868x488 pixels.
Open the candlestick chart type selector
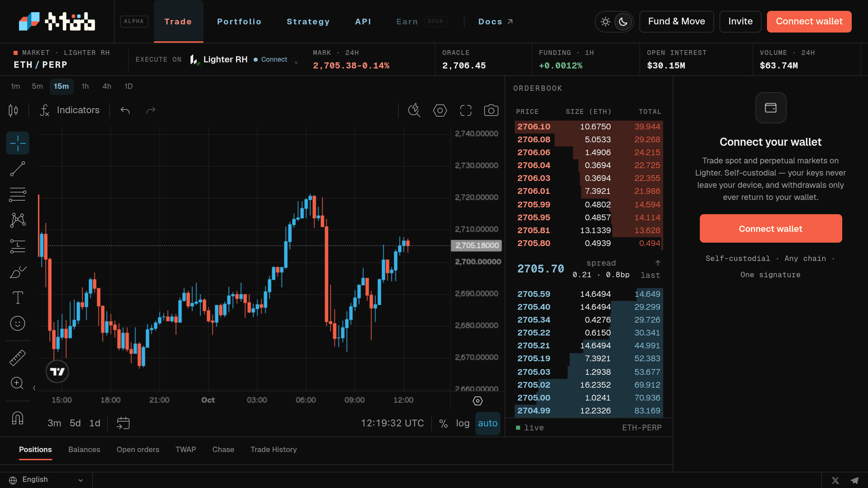(13, 110)
